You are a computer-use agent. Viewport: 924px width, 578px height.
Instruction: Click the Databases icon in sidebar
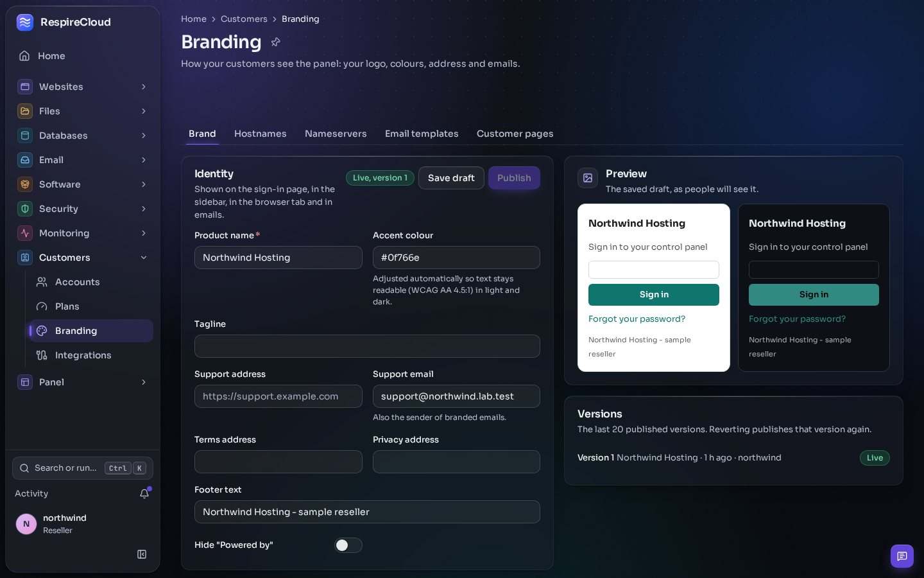point(25,136)
